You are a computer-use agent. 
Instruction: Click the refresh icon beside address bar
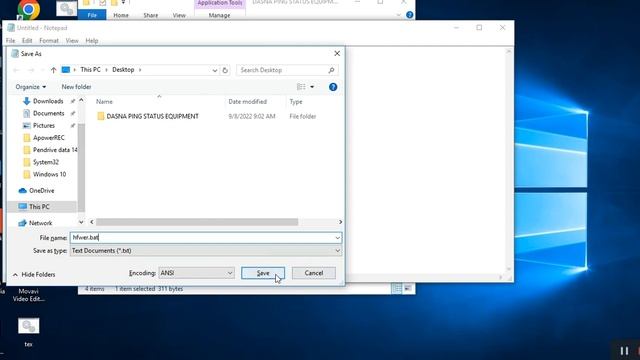pyautogui.click(x=225, y=70)
